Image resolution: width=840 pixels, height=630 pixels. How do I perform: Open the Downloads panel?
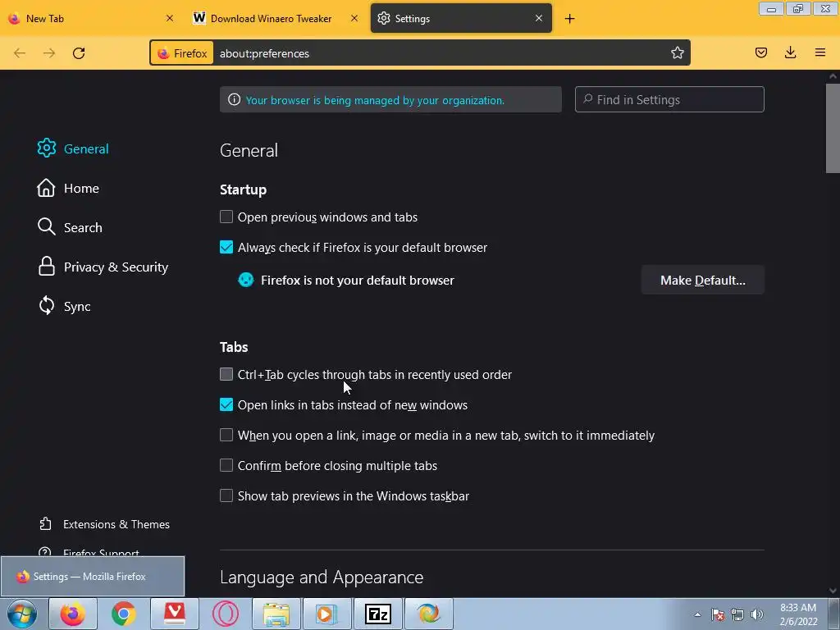point(790,52)
